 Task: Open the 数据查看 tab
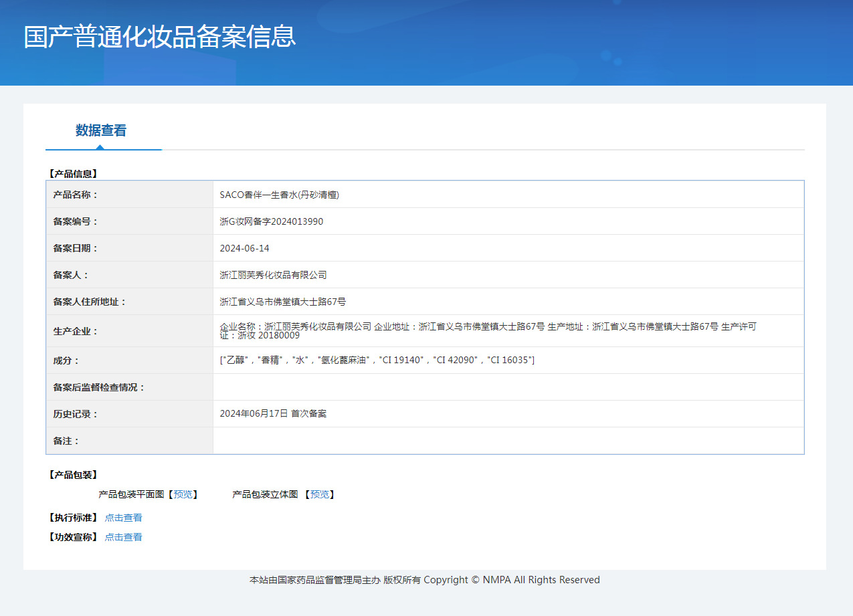point(101,130)
